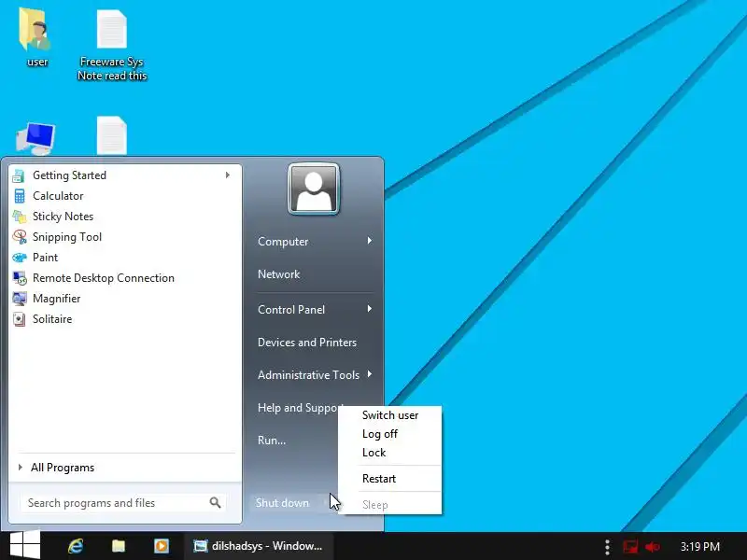
Task: Open File Explorer folder in taskbar
Action: [x=119, y=546]
